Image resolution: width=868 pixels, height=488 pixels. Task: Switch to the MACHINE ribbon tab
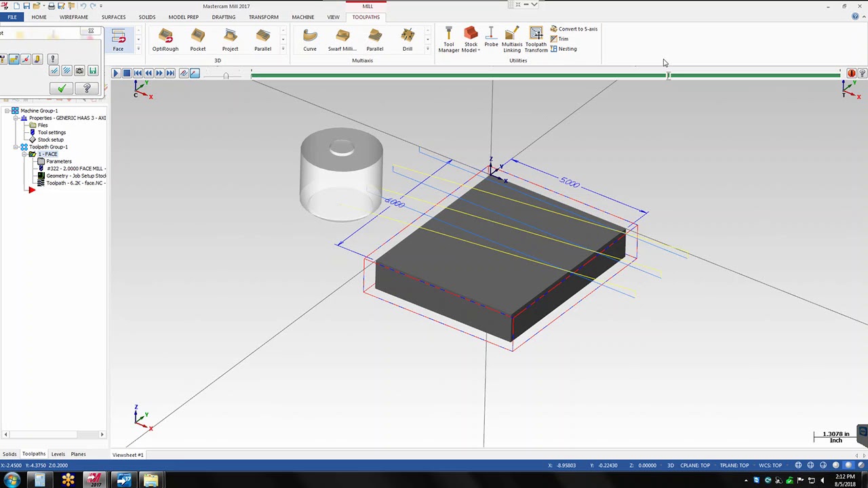(303, 17)
